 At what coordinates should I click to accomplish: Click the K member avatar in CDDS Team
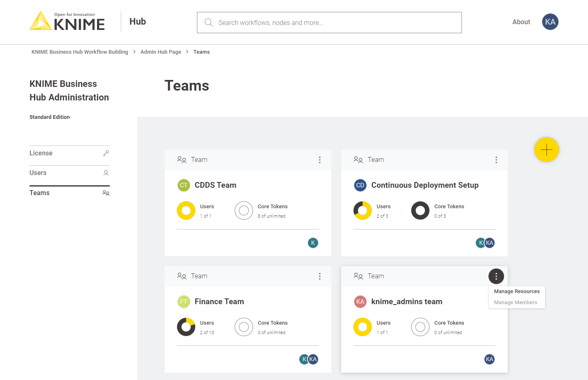click(x=313, y=243)
